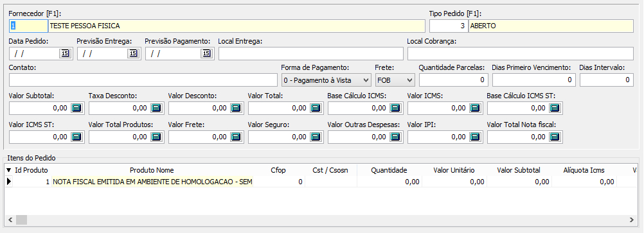Open calculator for Valor Outras Despesas field
Image resolution: width=644 pixels, height=233 pixels.
(395, 137)
